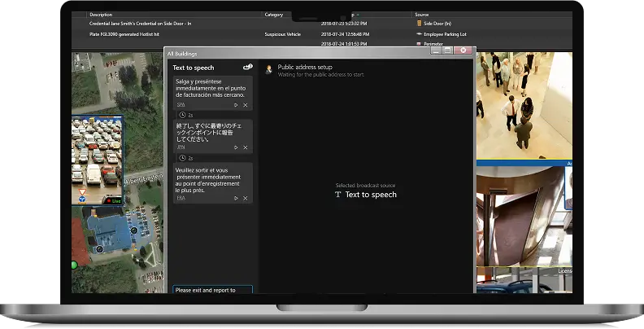Open the parking lot camera thumbnail on map

point(97,160)
